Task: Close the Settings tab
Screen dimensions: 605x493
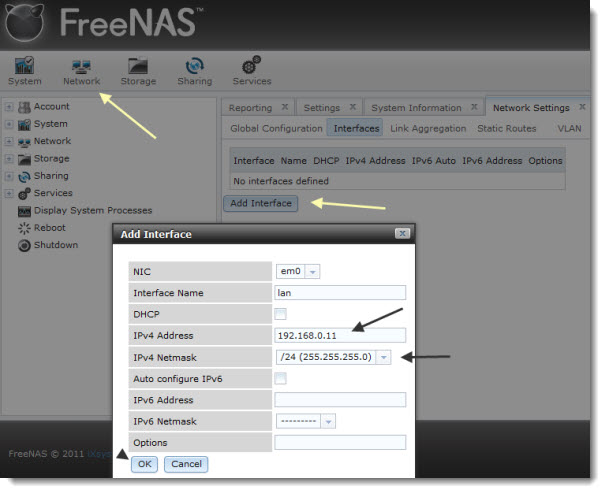Action: point(353,107)
